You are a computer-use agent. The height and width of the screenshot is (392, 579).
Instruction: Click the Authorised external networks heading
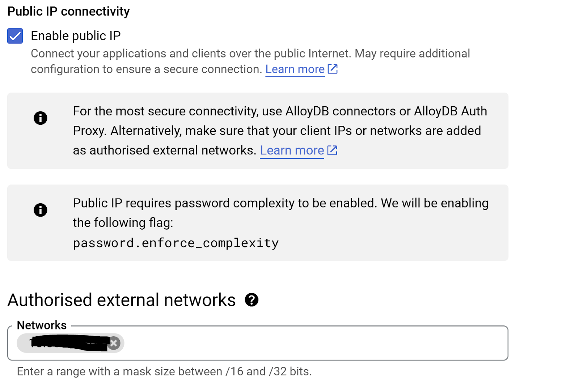click(x=122, y=300)
